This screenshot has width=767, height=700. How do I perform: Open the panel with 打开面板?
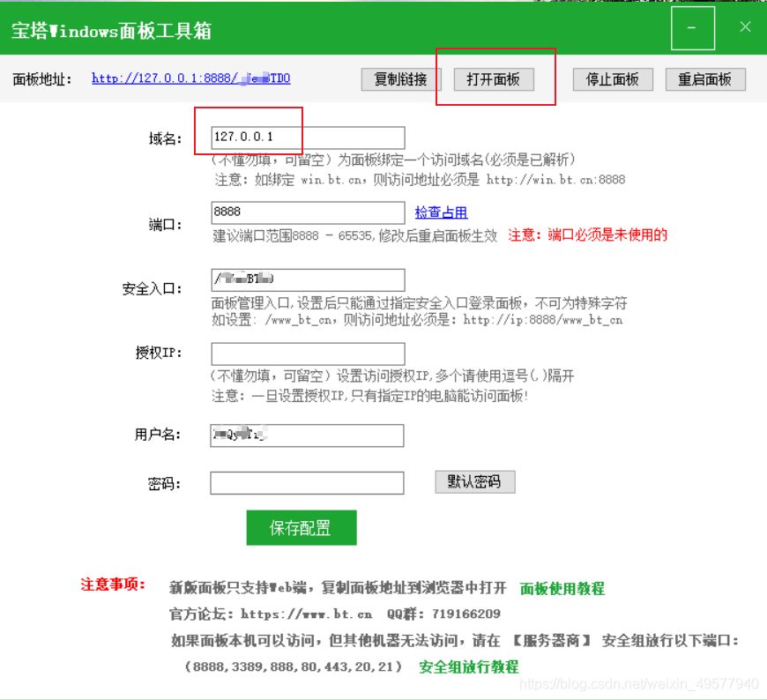(494, 79)
